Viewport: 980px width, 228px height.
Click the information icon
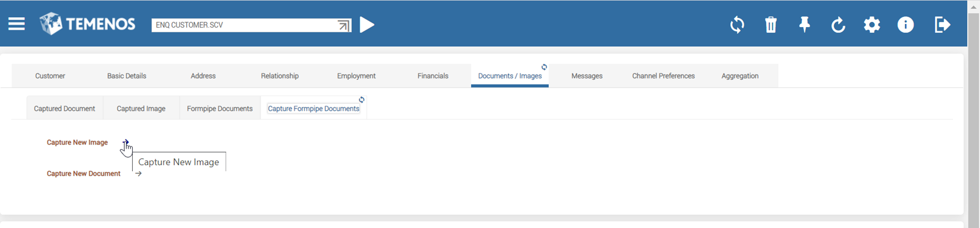[906, 25]
